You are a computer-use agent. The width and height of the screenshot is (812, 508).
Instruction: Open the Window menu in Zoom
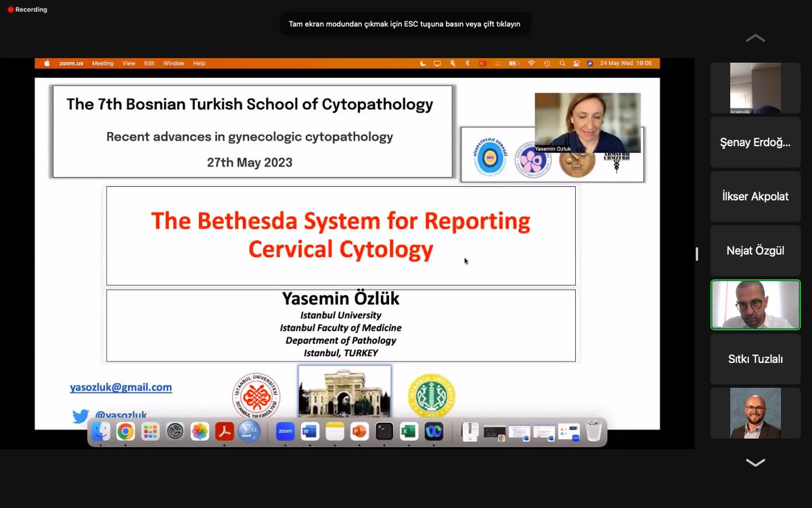(173, 63)
